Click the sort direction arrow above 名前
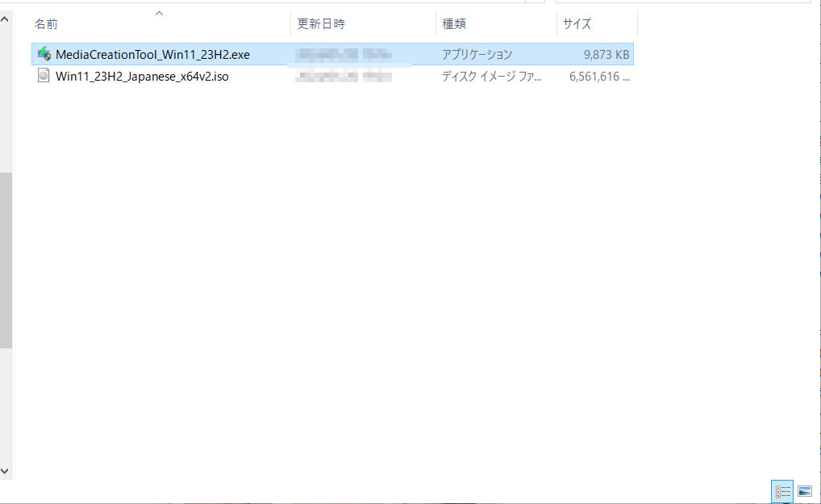The height and width of the screenshot is (504, 821). pyautogui.click(x=159, y=13)
